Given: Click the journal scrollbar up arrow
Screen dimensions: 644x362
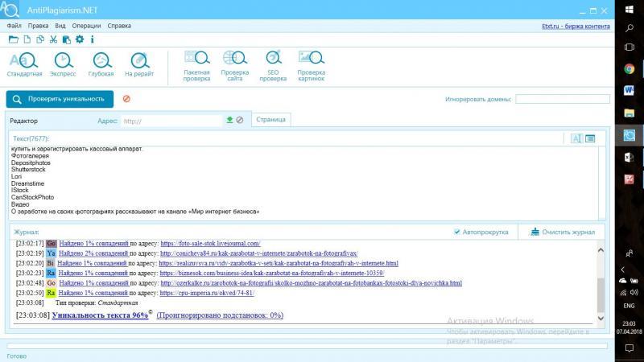Looking at the screenshot, I should 601,250.
